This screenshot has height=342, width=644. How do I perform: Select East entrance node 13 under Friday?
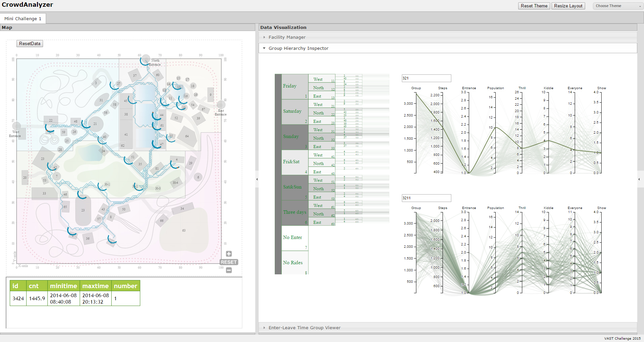(x=322, y=95)
